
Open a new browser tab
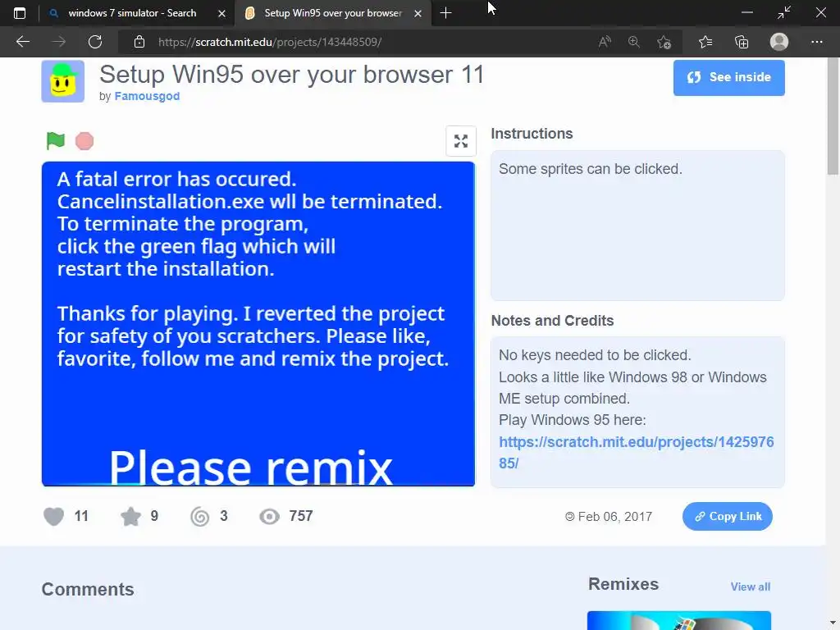pos(445,13)
